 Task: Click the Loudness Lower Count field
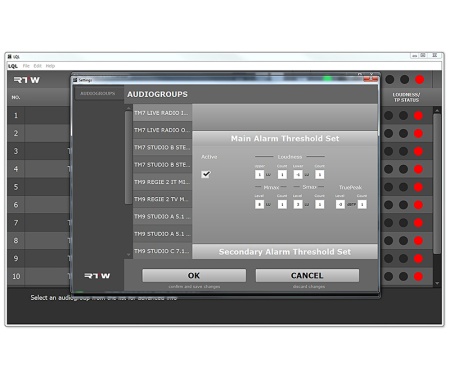coord(319,174)
